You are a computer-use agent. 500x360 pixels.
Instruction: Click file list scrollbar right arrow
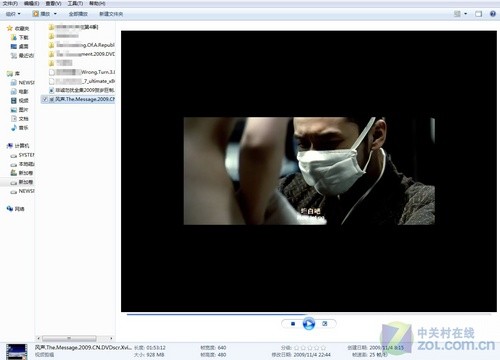[111, 338]
